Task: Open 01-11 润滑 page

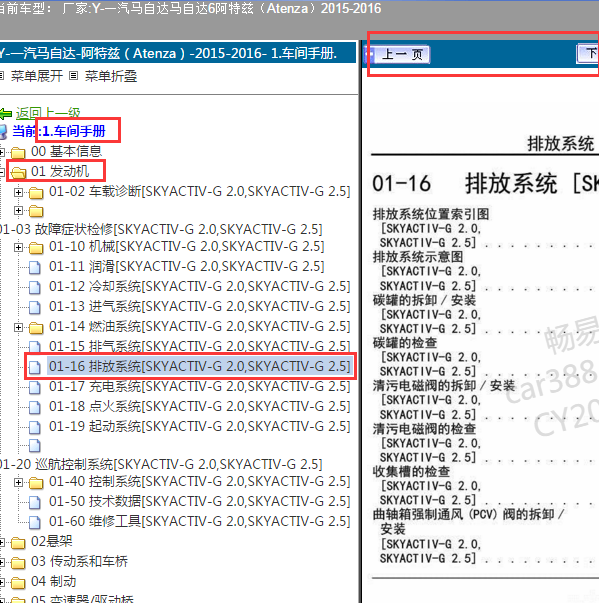Action: pos(186,266)
